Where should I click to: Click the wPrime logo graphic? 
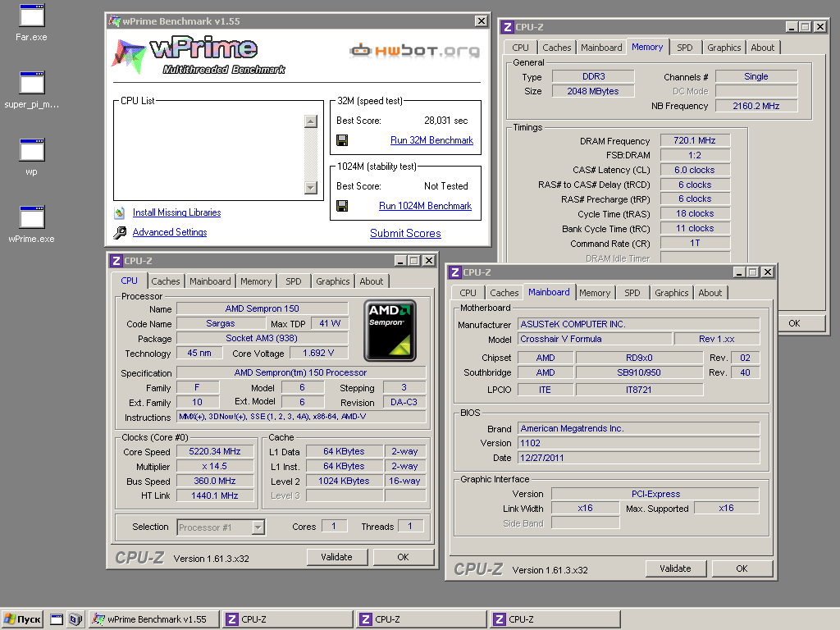click(x=199, y=55)
